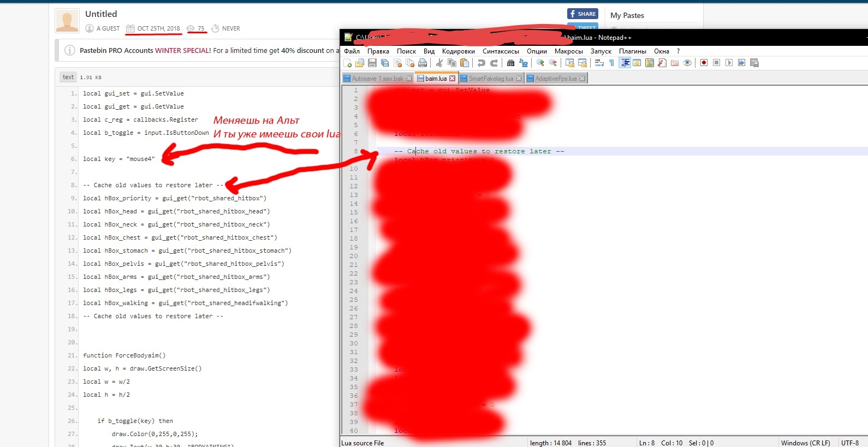The image size is (868, 447).
Task: Open the Кодировки menu
Action: 459,51
